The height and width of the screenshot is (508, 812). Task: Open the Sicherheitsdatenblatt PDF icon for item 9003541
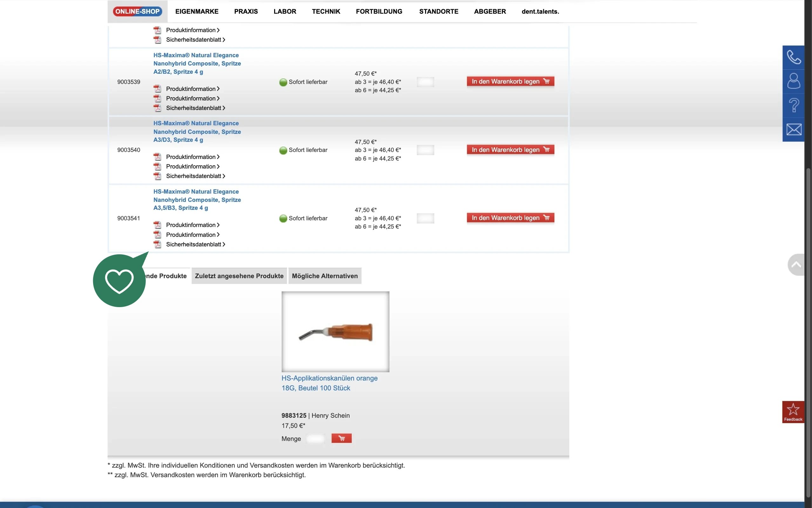(157, 244)
